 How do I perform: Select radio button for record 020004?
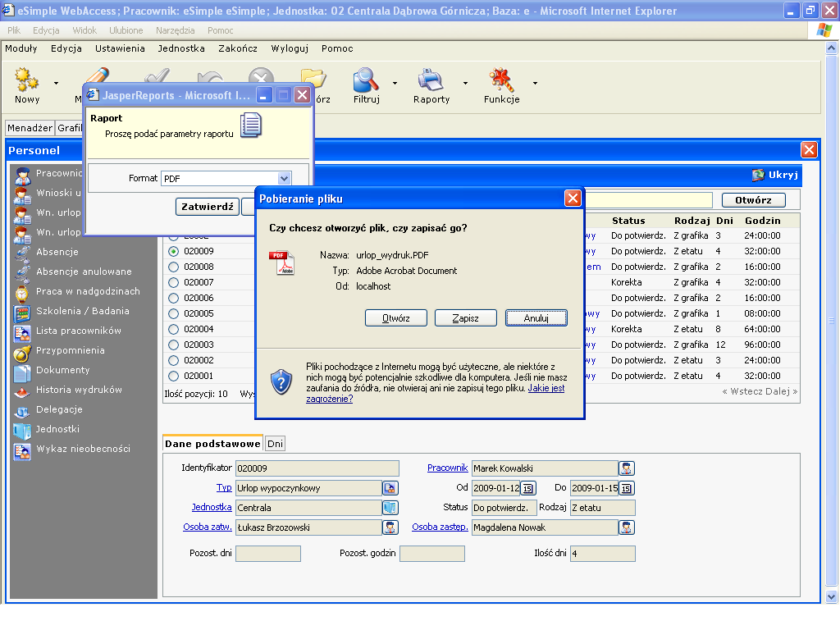[174, 329]
